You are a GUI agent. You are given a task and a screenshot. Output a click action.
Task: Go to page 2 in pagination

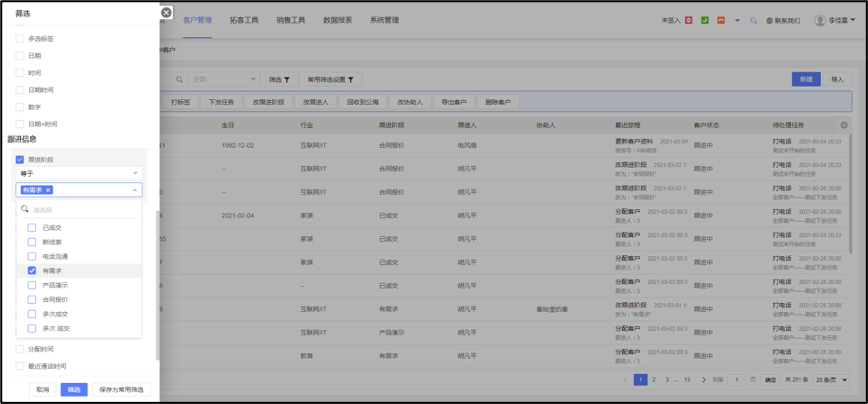coord(654,380)
